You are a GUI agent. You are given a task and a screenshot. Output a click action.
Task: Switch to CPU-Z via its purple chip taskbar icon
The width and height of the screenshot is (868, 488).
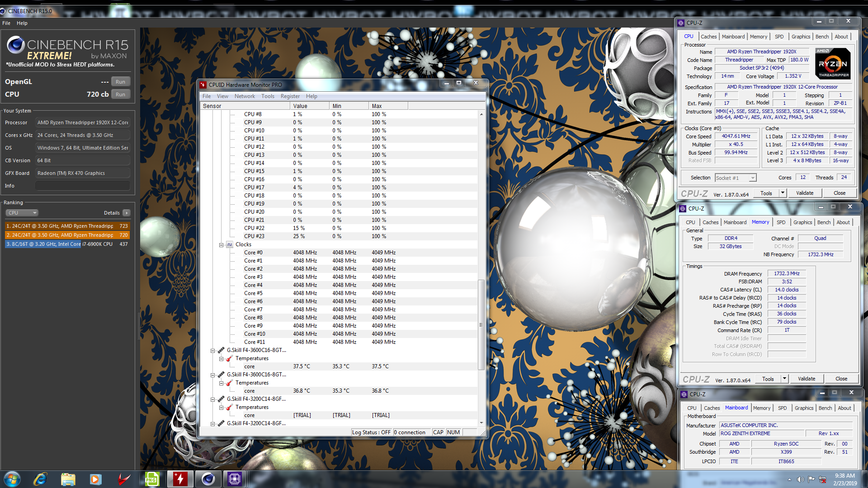pyautogui.click(x=235, y=479)
